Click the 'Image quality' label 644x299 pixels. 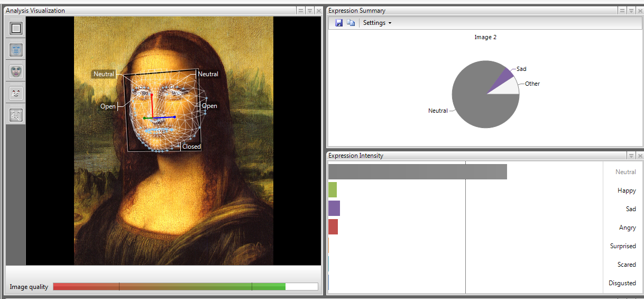point(29,287)
